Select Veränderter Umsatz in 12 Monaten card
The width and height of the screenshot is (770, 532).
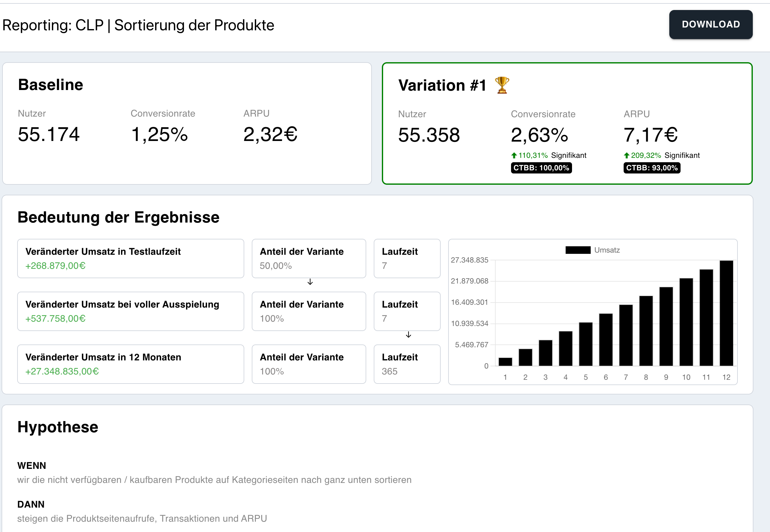130,364
